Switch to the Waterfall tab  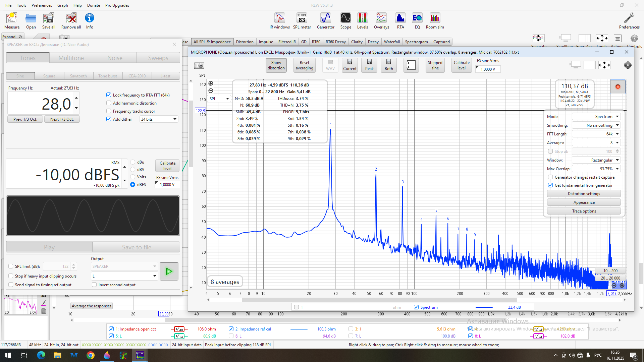click(391, 42)
